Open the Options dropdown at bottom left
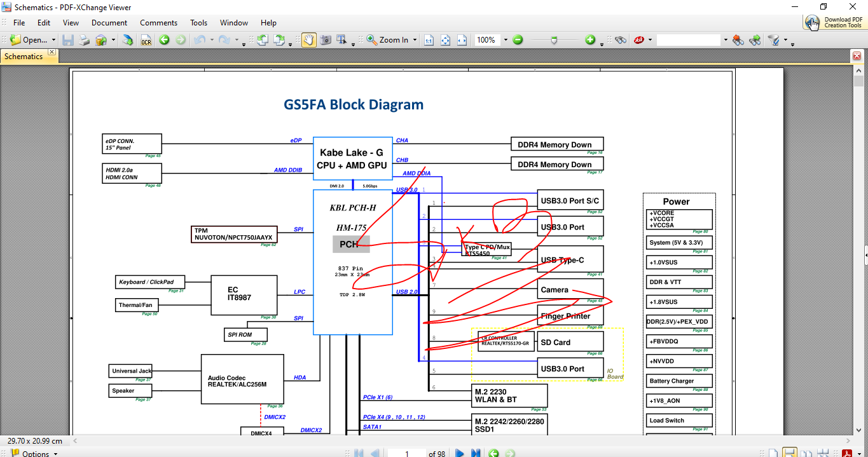This screenshot has width=868, height=457. [35, 453]
